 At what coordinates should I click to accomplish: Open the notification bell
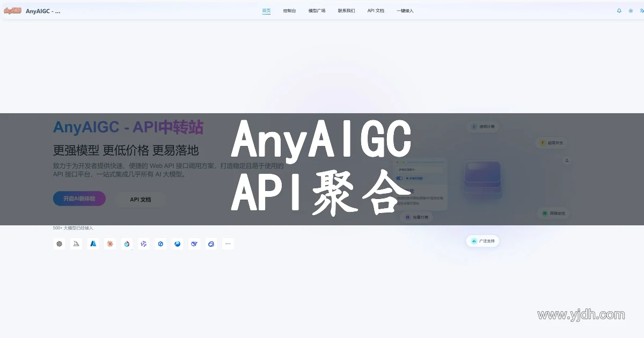coord(619,11)
